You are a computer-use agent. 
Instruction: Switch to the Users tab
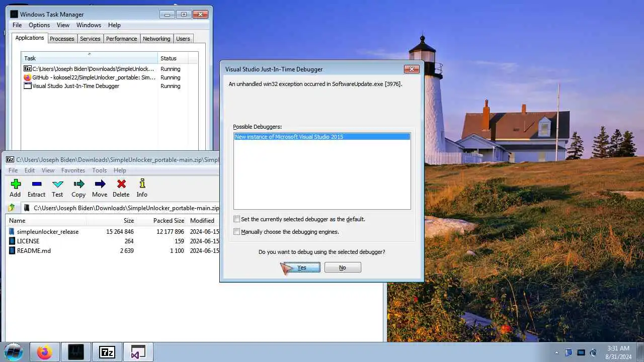[183, 39]
